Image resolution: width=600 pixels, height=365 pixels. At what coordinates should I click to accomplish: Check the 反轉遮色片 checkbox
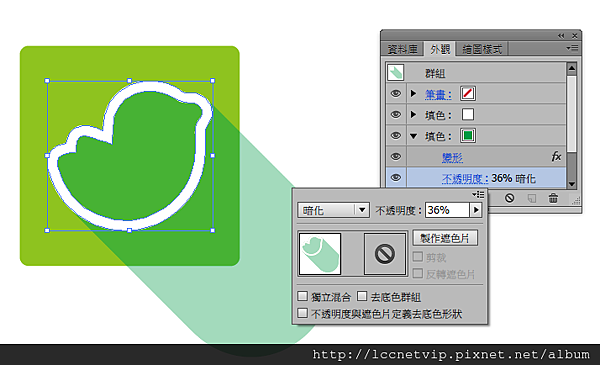point(418,273)
